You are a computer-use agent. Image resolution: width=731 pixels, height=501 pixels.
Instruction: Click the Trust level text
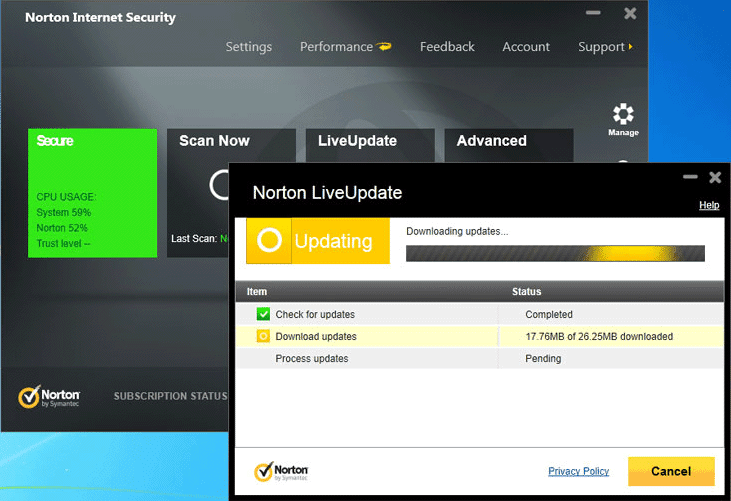pos(63,243)
